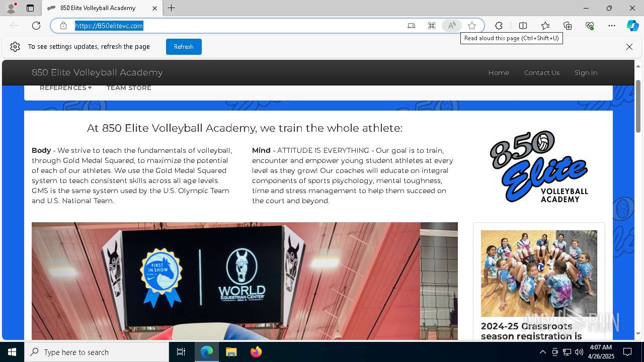Image resolution: width=644 pixels, height=362 pixels.
Task: View site information lock icon
Action: pyautogui.click(x=63, y=26)
